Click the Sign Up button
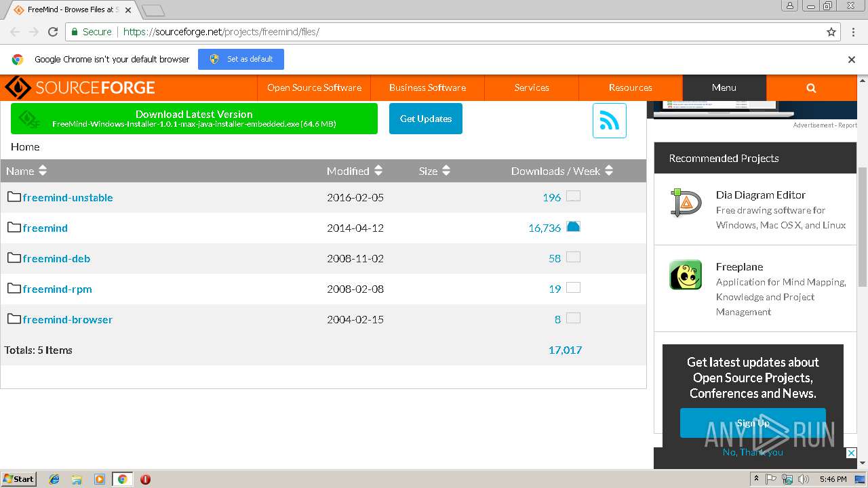Image resolution: width=868 pixels, height=488 pixels. pos(753,423)
